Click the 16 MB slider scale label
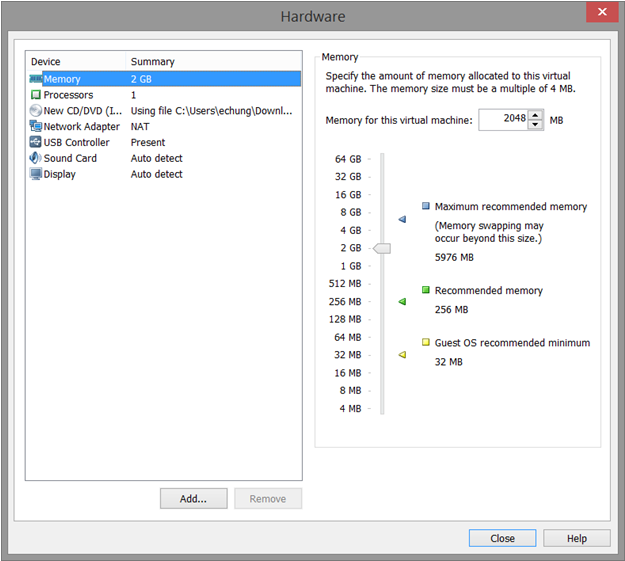Screen dimensions: 625x561 pyautogui.click(x=348, y=373)
